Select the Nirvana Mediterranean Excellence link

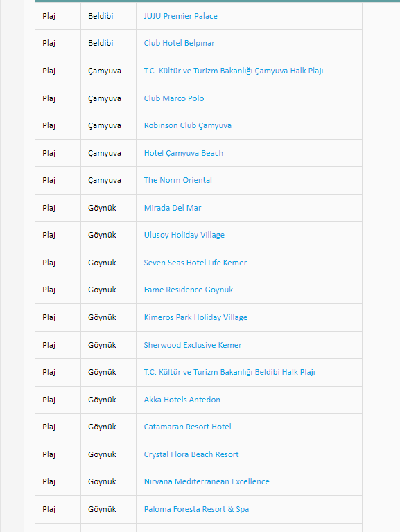point(207,482)
